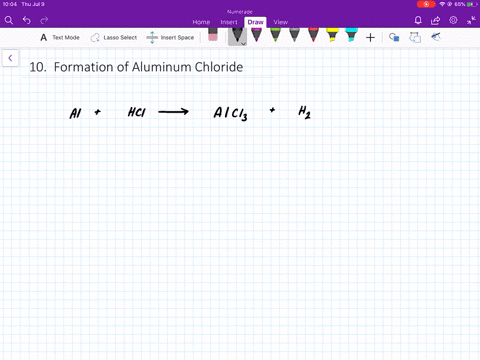
Task: Open the shapes tool
Action: [394, 37]
